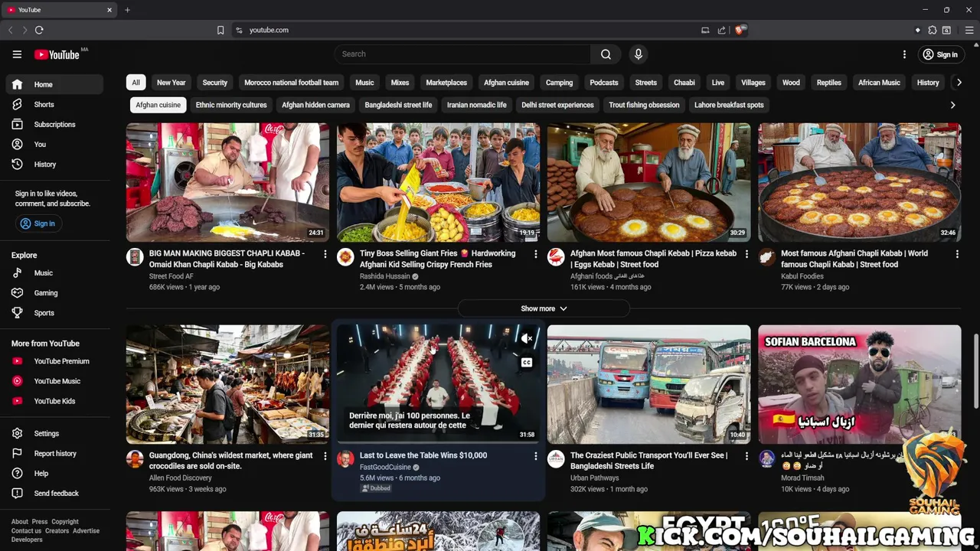This screenshot has width=980, height=551.
Task: Select the All category chip
Action: [x=136, y=83]
